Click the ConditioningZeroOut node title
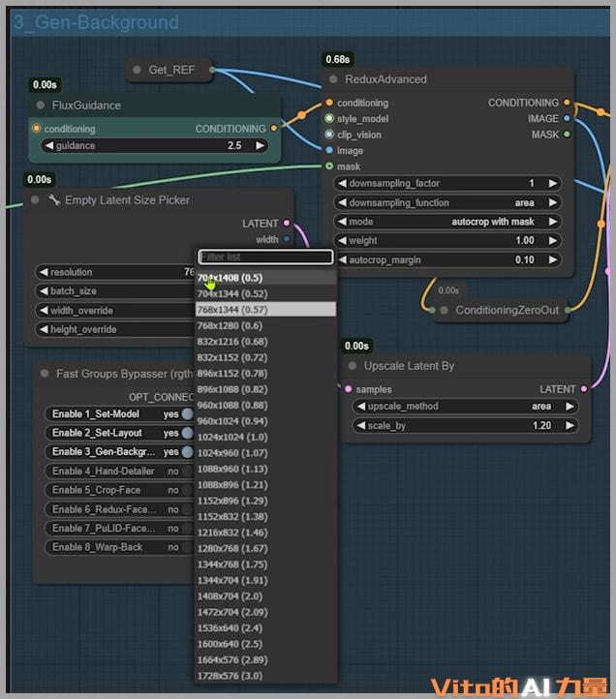Image resolution: width=616 pixels, height=699 pixels. coord(507,310)
